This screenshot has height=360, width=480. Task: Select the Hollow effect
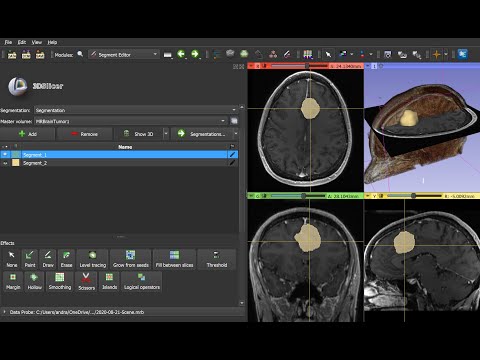coord(34,281)
